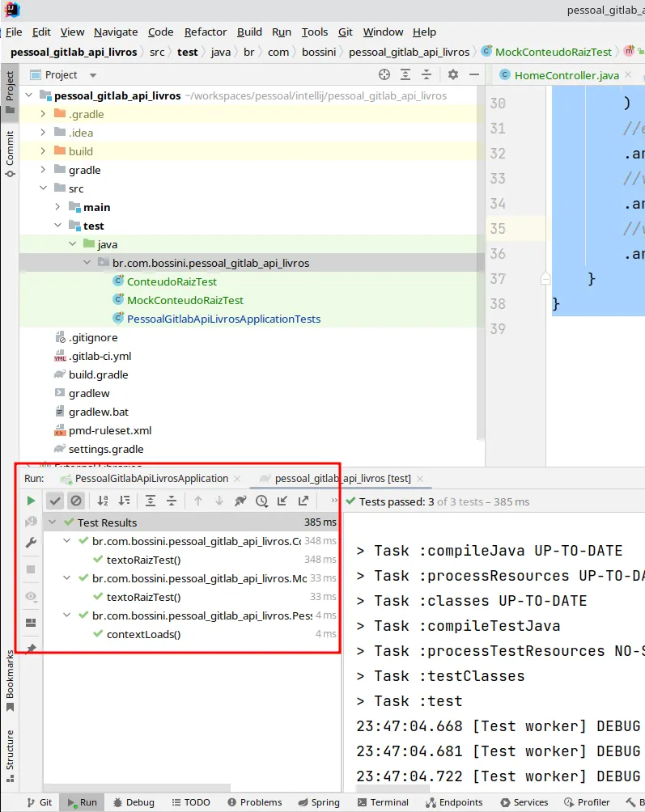Click bossini breadcrumb segment
This screenshot has width=645, height=812.
(x=319, y=52)
